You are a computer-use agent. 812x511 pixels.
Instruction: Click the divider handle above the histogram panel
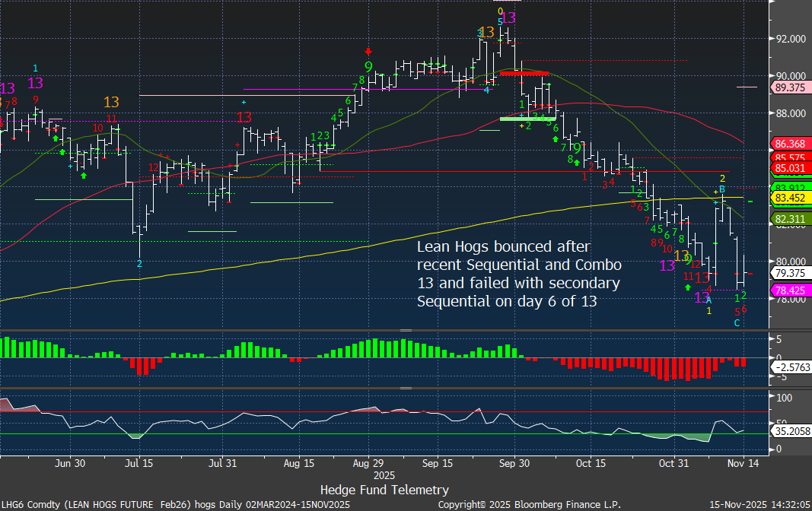pos(406,331)
